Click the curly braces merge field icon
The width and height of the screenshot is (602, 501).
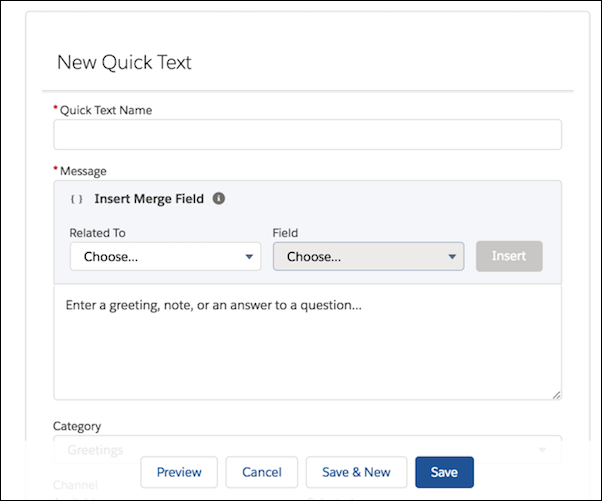click(x=76, y=199)
